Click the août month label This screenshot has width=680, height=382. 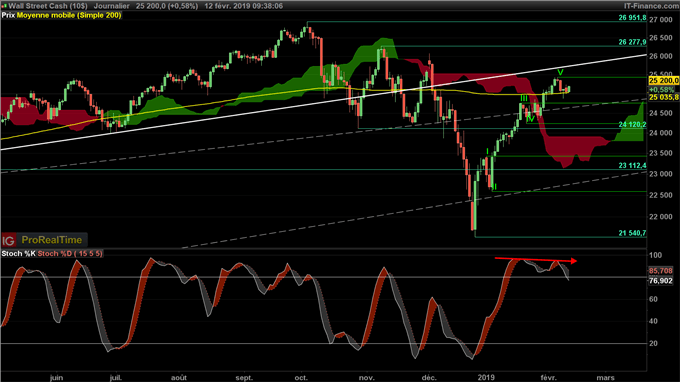pos(179,378)
